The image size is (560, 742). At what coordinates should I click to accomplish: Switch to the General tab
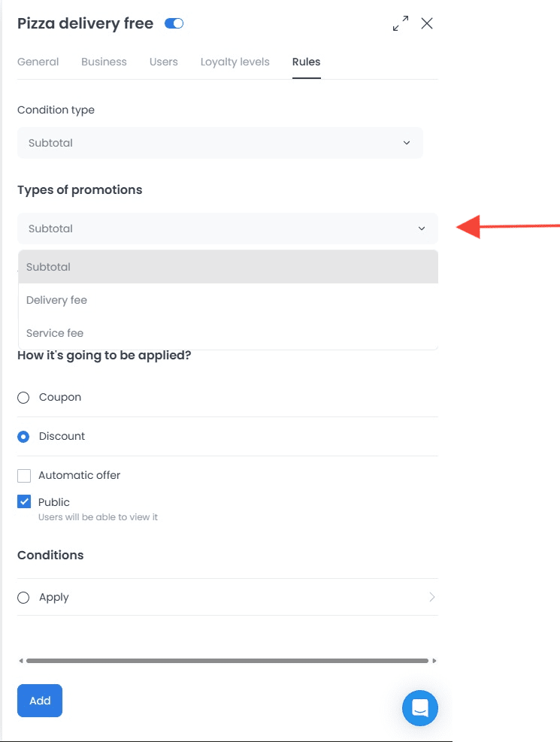pyautogui.click(x=38, y=62)
